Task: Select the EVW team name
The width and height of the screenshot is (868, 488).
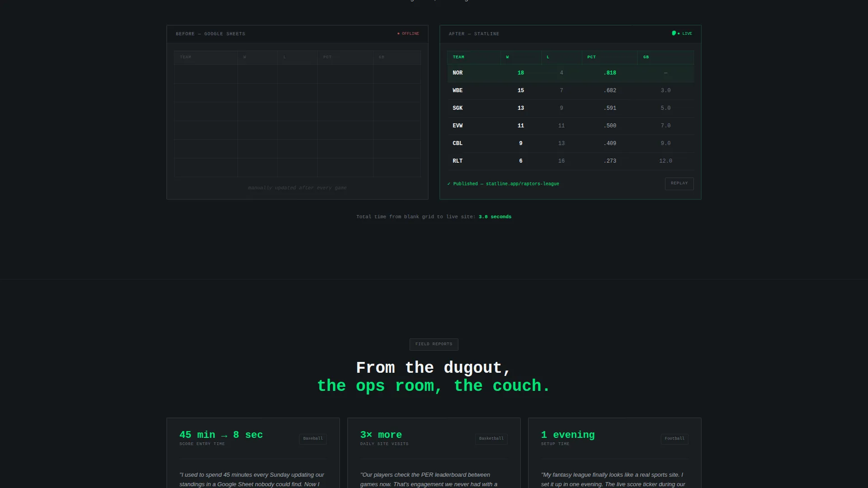Action: pyautogui.click(x=458, y=126)
